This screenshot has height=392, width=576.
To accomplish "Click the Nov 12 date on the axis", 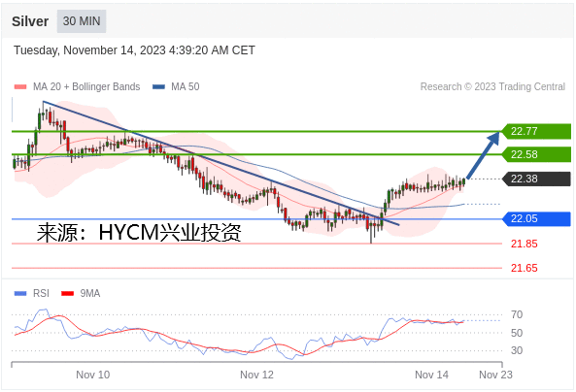I will click(256, 375).
